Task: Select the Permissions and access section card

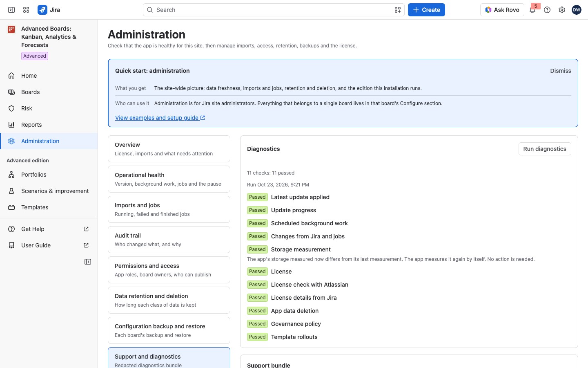Action: tap(169, 270)
